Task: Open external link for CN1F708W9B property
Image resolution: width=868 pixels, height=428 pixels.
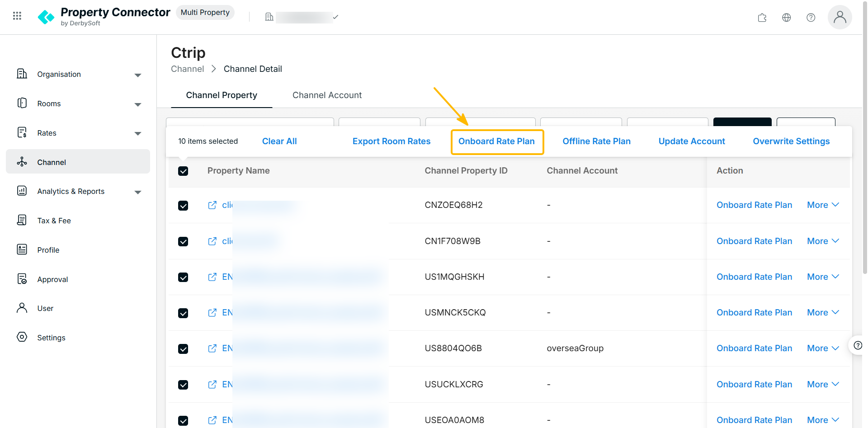Action: pyautogui.click(x=212, y=241)
